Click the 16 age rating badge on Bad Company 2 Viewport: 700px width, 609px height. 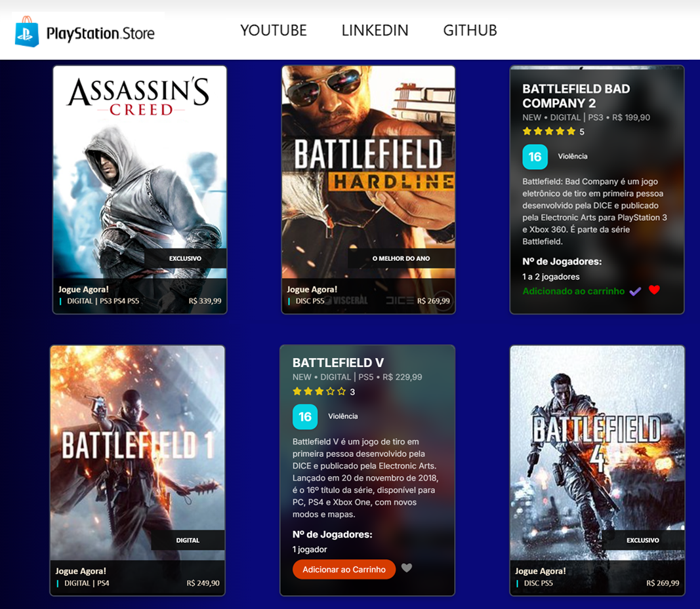click(x=535, y=157)
